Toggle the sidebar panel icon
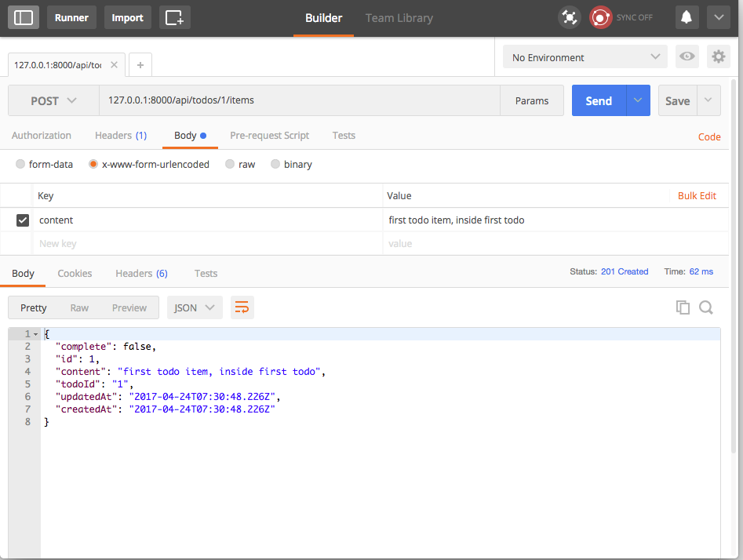This screenshot has width=743, height=560. pyautogui.click(x=24, y=17)
